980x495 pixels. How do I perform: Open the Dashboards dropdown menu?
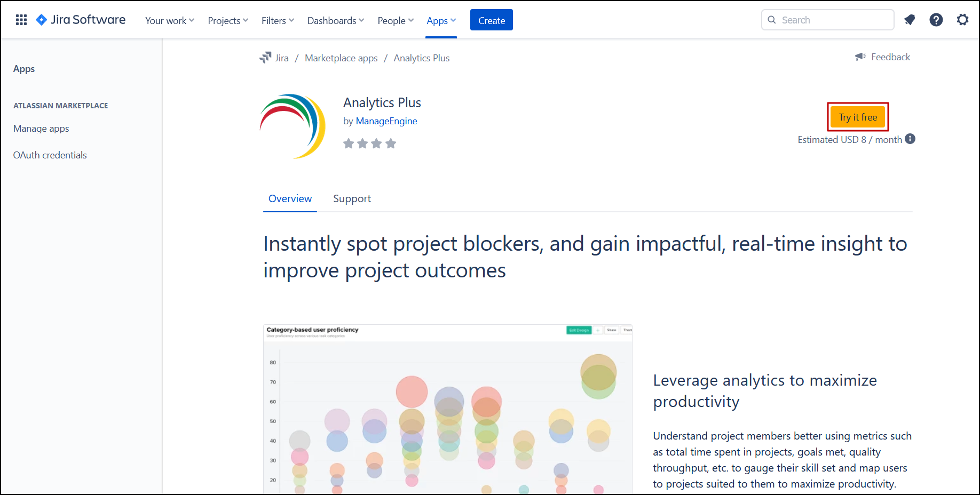(x=335, y=21)
